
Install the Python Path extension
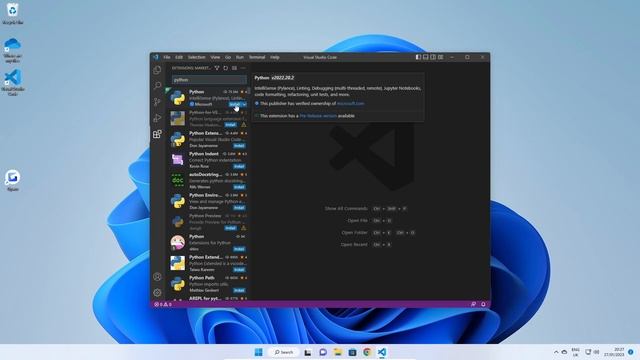pos(239,291)
